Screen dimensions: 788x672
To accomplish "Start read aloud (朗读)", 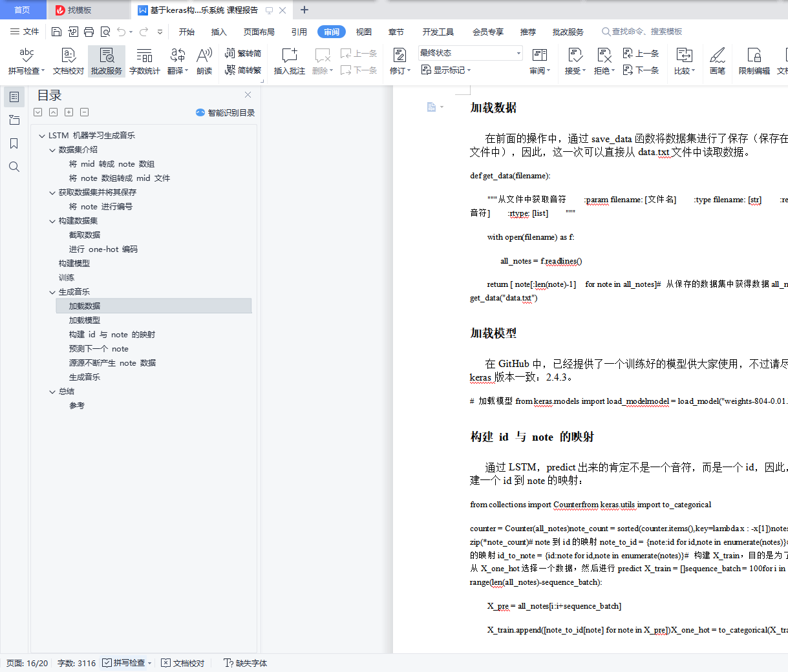I will click(x=204, y=61).
